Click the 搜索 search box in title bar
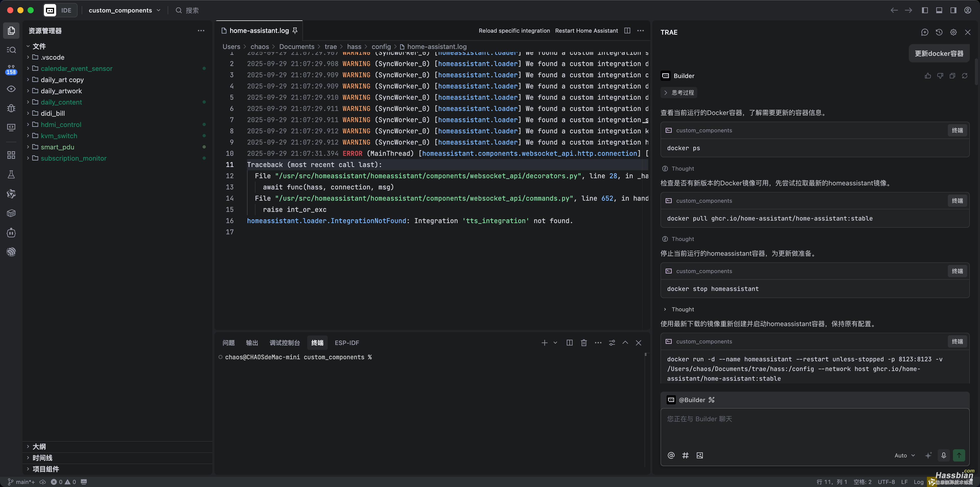Image resolution: width=980 pixels, height=487 pixels. pos(187,10)
